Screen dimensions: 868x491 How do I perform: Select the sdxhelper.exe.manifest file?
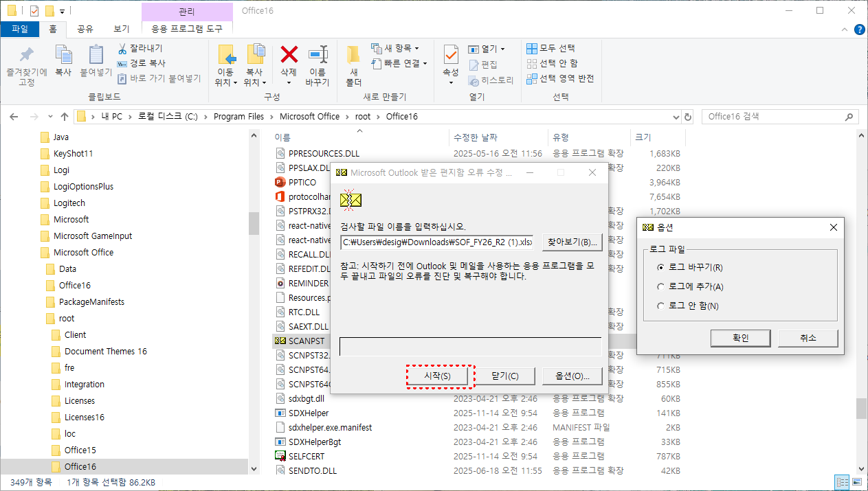pos(330,427)
